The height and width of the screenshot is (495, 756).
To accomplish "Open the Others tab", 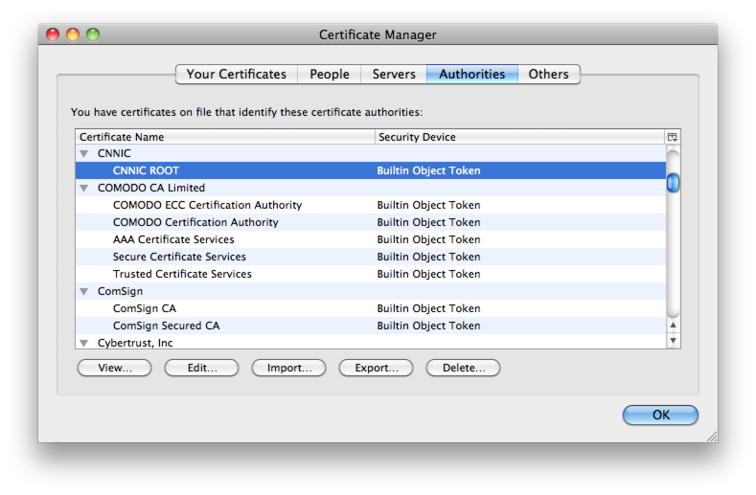I will point(548,74).
